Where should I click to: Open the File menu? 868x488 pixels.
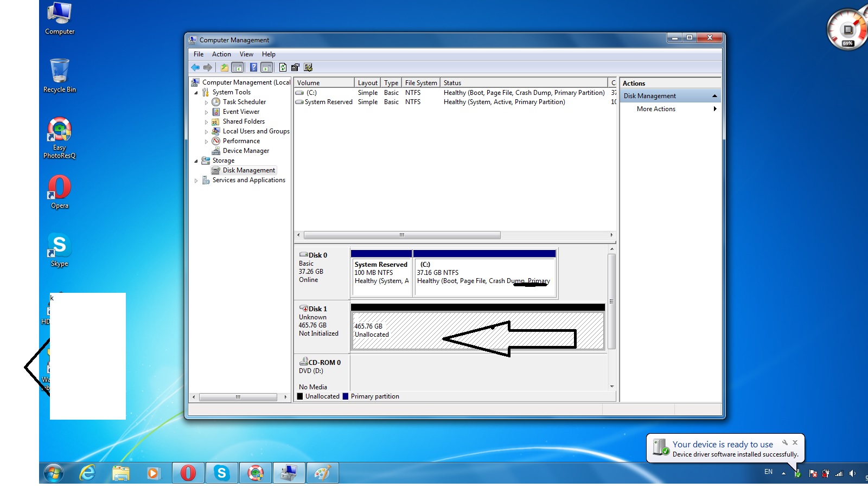coord(199,54)
